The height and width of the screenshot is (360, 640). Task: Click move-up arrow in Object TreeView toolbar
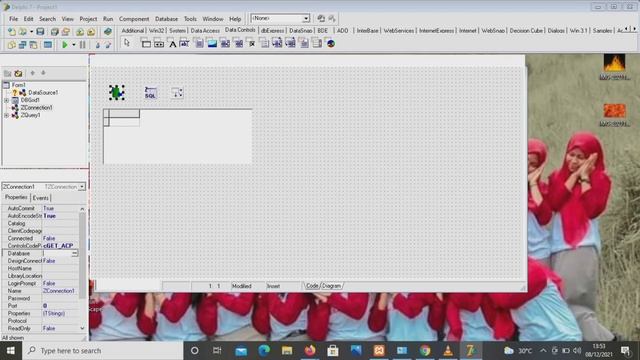(33, 73)
